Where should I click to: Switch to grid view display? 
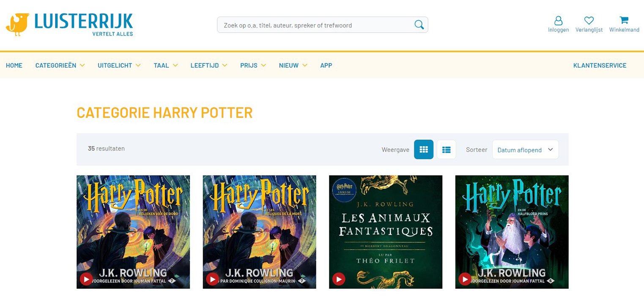coord(423,150)
